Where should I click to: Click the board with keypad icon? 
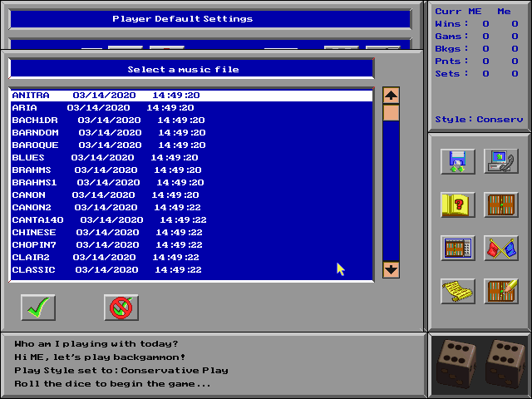pos(458,248)
